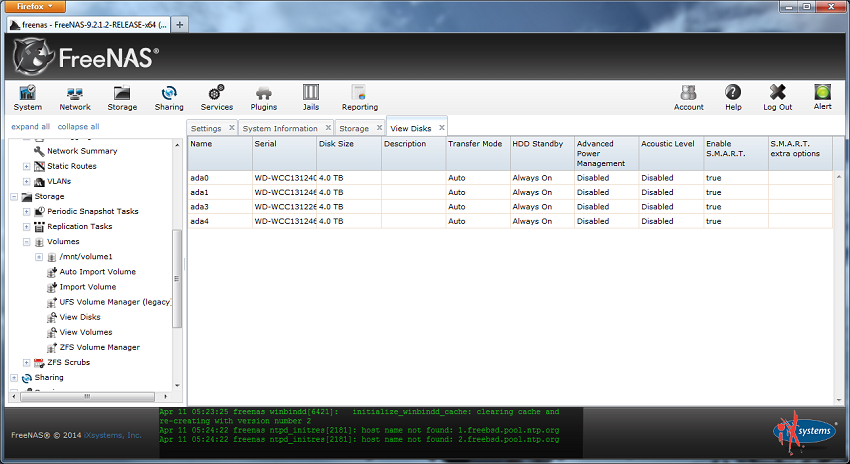Screen dimensions: 850x464
Task: Expand the VLANs node
Action: [x=26, y=181]
